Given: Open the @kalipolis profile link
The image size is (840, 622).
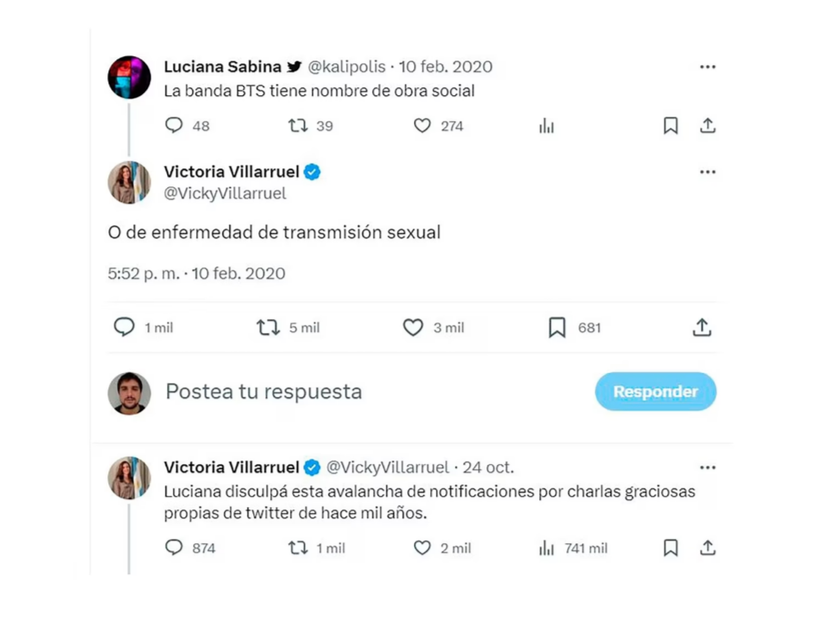Looking at the screenshot, I should [347, 67].
